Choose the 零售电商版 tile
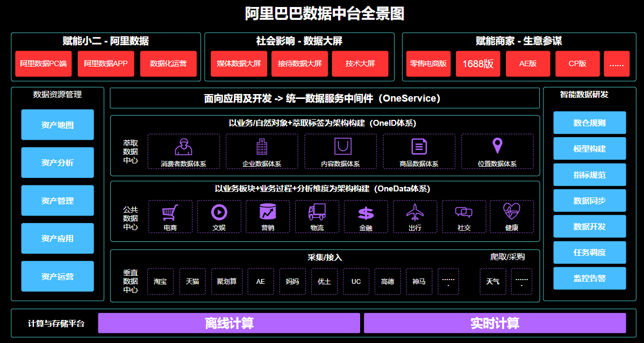The image size is (644, 343). click(x=428, y=63)
